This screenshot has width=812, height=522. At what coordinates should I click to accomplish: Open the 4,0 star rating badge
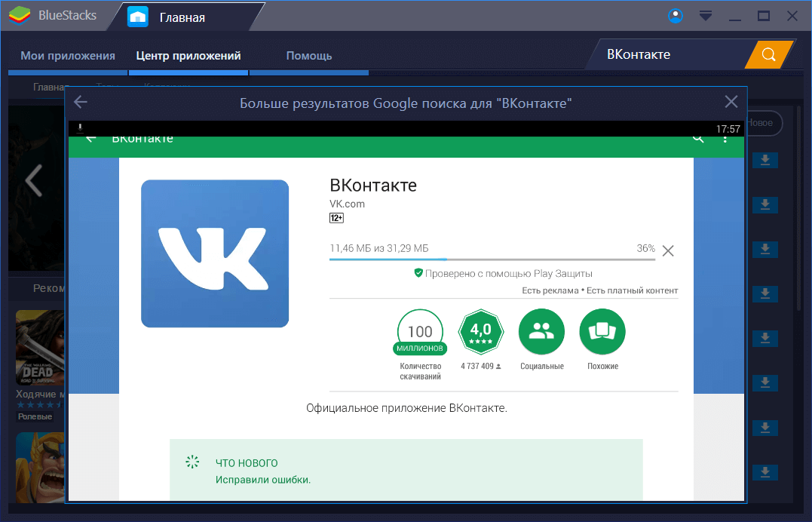(480, 332)
